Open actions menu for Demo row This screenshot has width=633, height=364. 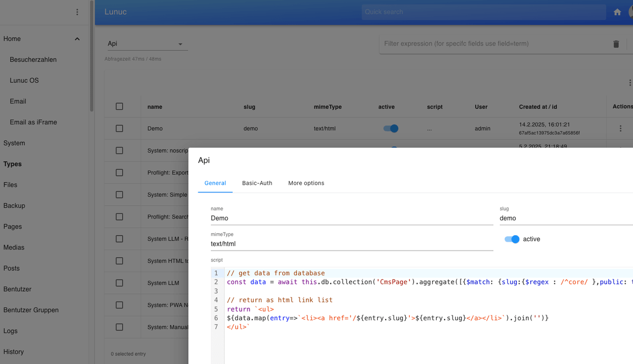[620, 129]
